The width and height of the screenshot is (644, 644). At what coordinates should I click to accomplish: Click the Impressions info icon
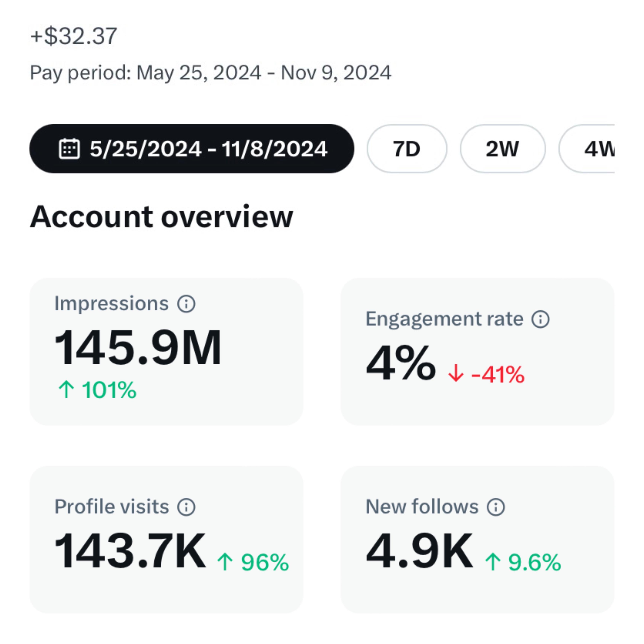[186, 304]
